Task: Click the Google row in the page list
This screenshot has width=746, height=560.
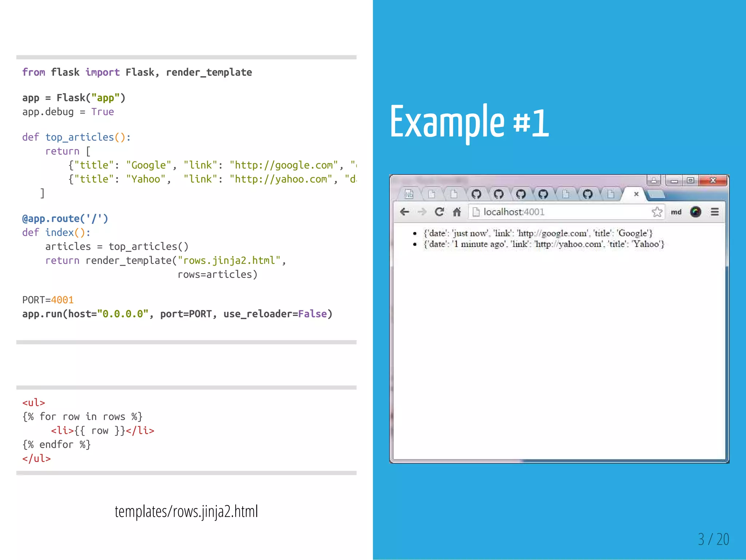Action: [538, 233]
